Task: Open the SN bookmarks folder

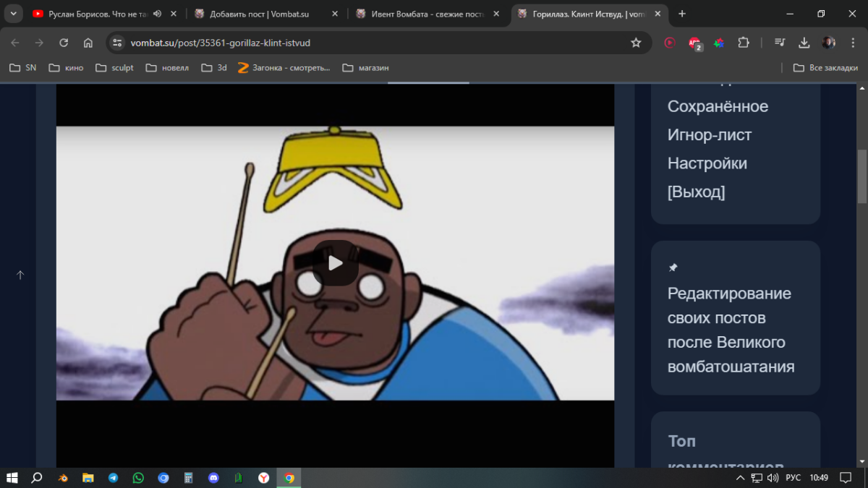Action: 22,68
